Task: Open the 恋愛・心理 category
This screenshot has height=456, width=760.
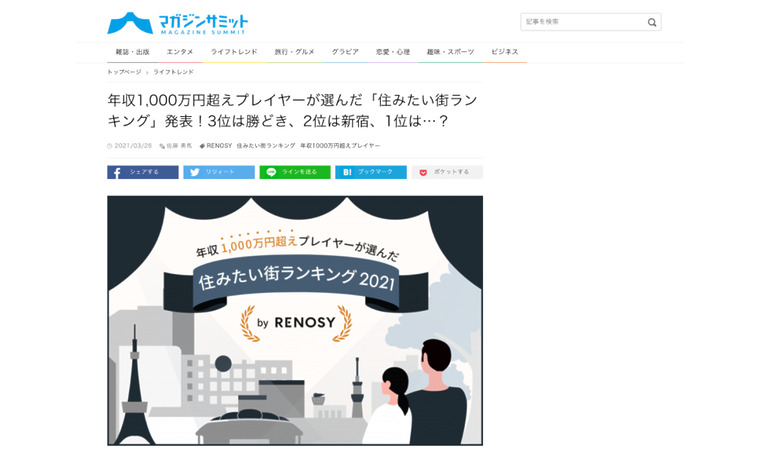Action: 393,52
